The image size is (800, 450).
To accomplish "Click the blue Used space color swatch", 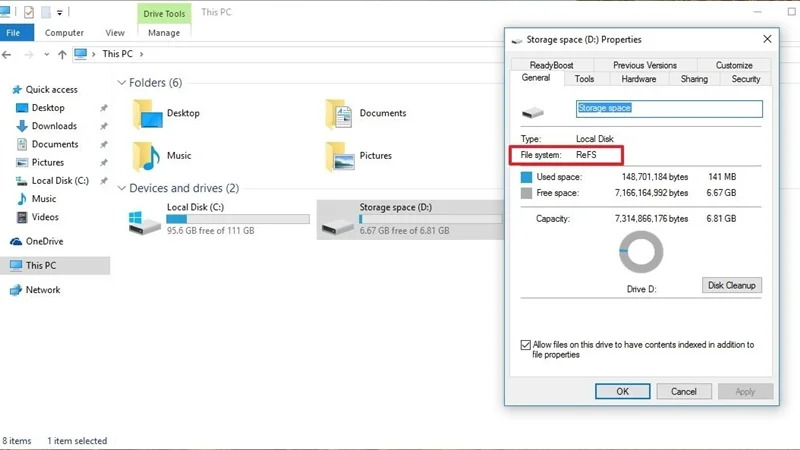I will 526,177.
